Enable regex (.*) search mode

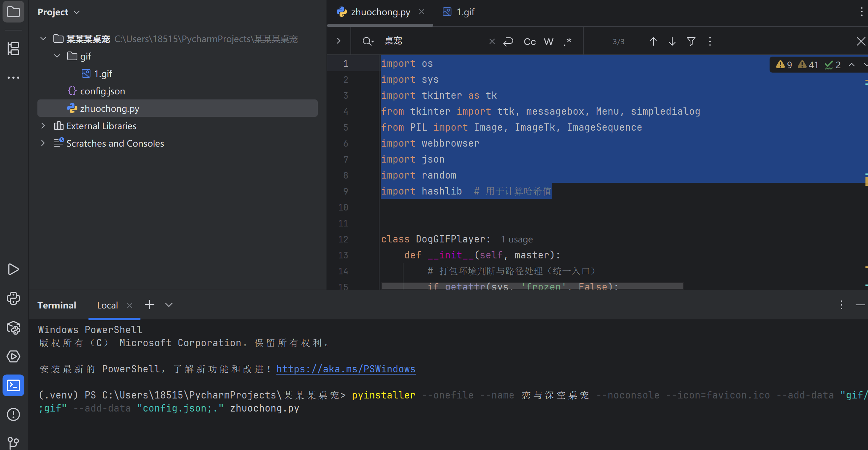point(567,41)
